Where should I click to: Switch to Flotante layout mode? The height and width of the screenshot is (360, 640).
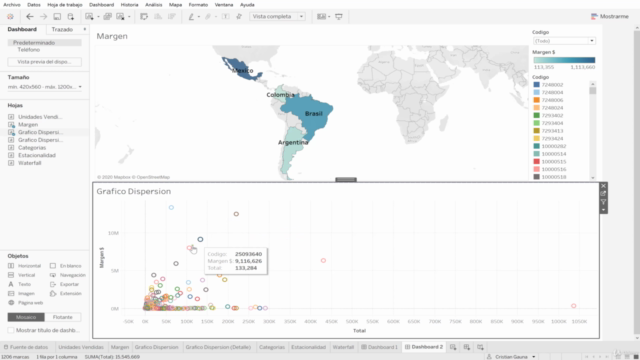click(62, 317)
